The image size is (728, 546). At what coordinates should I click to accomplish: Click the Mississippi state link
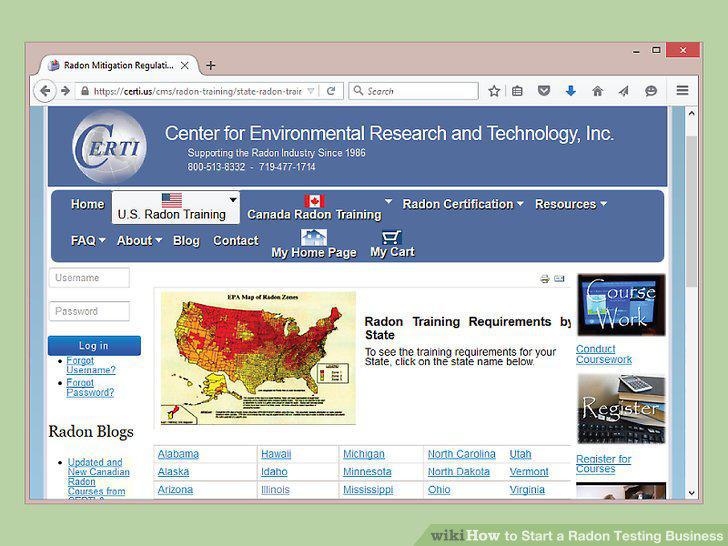click(x=368, y=489)
